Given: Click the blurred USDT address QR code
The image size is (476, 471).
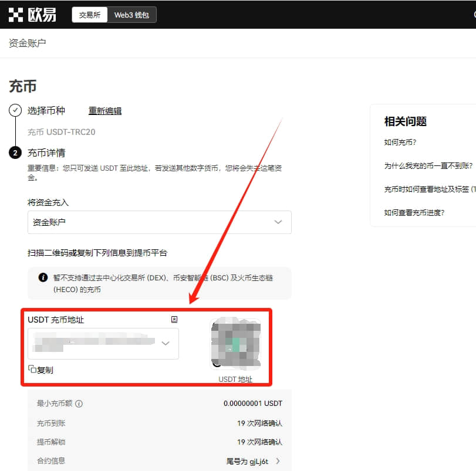Looking at the screenshot, I should click(x=236, y=343).
